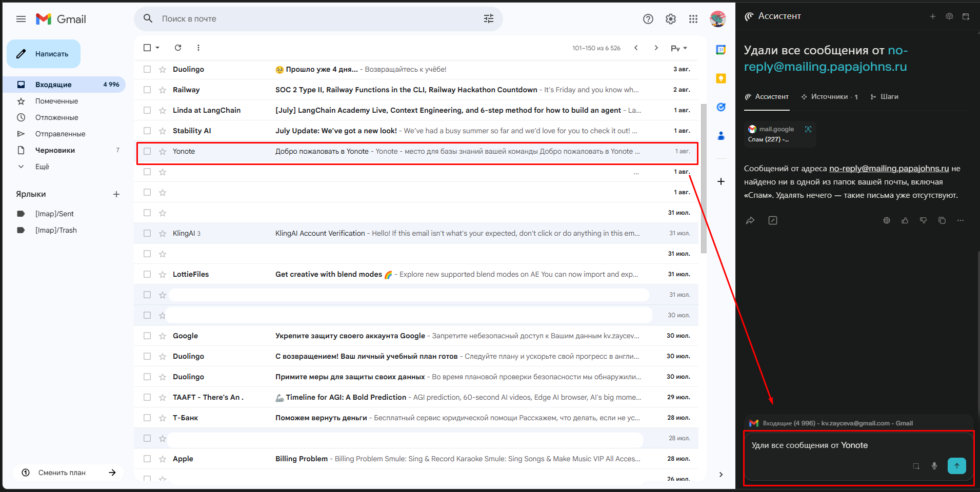Star the Yonote email
The width and height of the screenshot is (980, 492).
[x=163, y=151]
